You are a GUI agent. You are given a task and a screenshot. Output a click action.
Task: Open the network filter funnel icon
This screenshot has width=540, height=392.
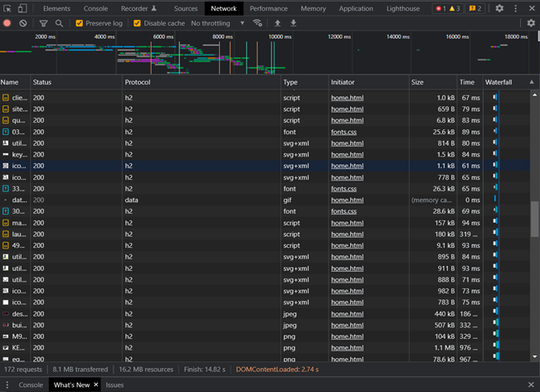[43, 23]
